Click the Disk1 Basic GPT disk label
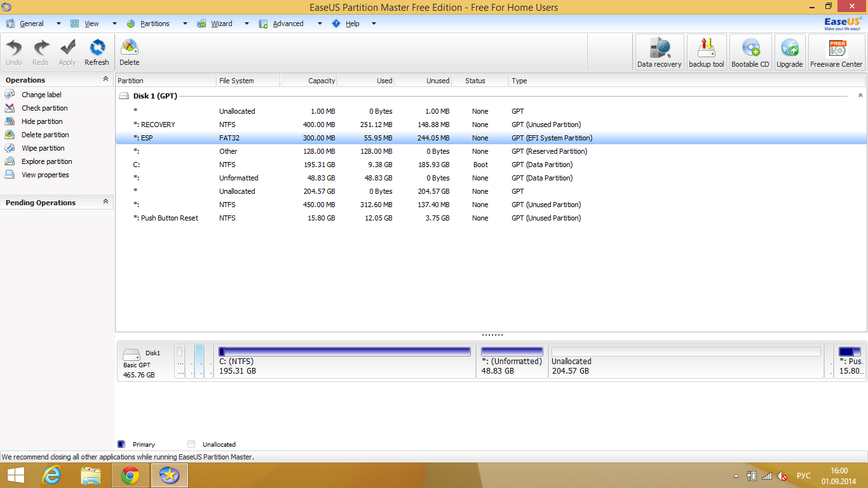 (146, 363)
